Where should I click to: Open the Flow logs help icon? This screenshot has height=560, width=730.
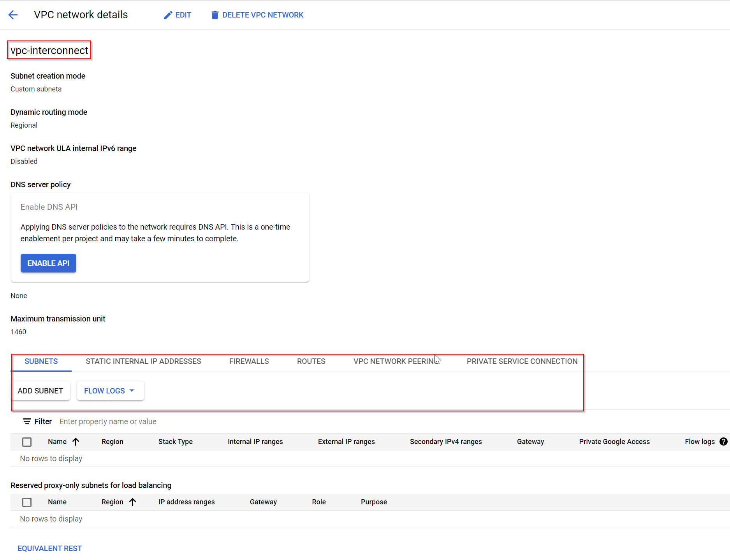click(x=723, y=441)
